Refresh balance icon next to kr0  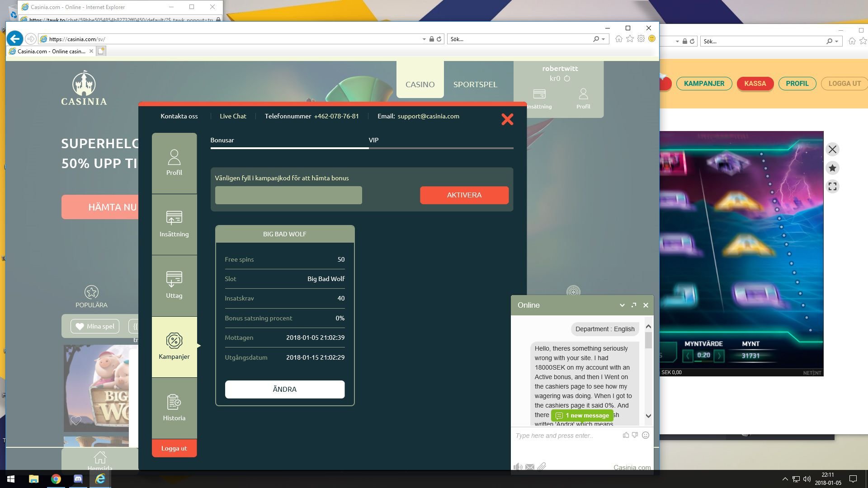coord(567,79)
